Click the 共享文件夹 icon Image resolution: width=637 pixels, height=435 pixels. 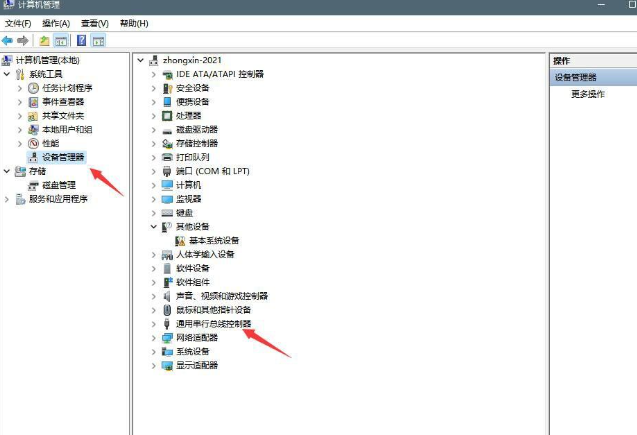(33, 116)
